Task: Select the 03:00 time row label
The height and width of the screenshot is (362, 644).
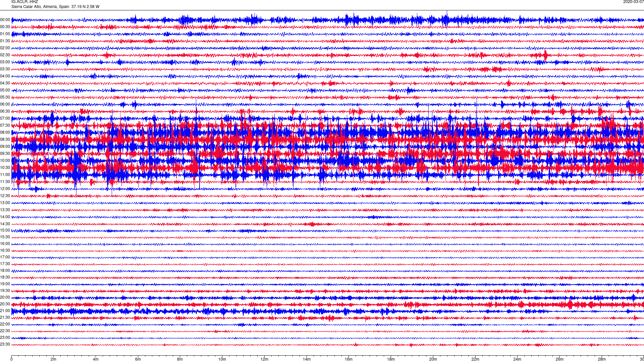Action: click(x=5, y=62)
